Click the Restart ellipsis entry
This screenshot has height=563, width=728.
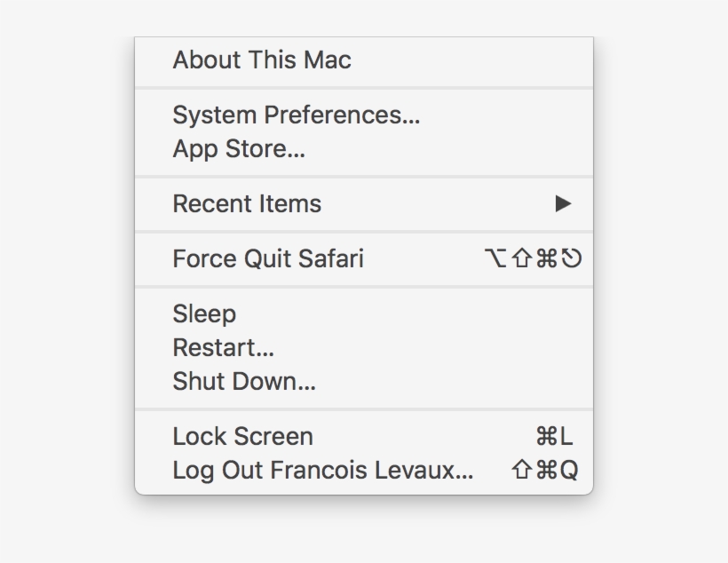click(x=224, y=347)
